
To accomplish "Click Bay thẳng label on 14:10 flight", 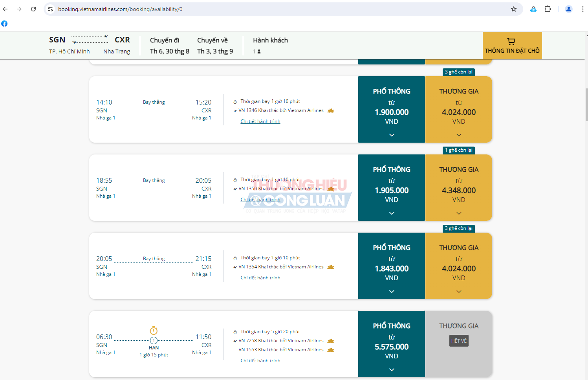I will point(154,102).
